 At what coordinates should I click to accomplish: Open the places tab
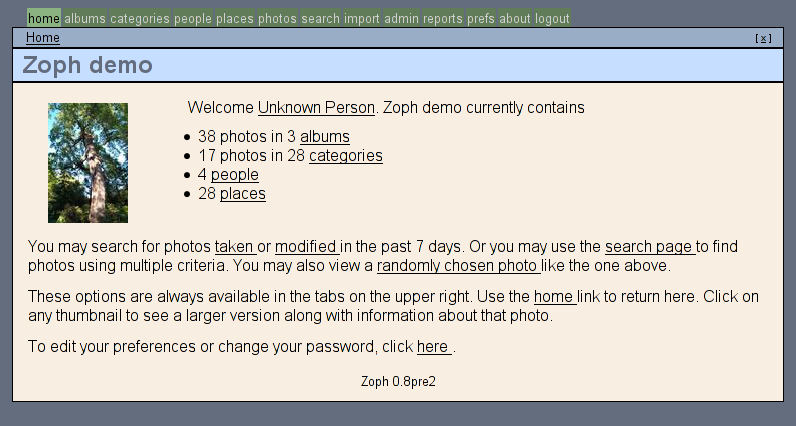[235, 18]
